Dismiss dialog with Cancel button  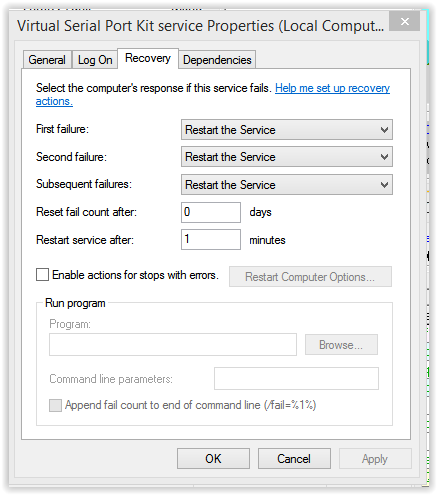[x=294, y=459]
